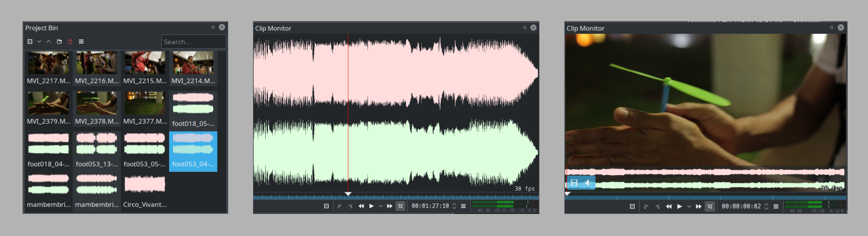Open the Project Bin hamburger menu
This screenshot has width=868, height=236.
[x=81, y=41]
